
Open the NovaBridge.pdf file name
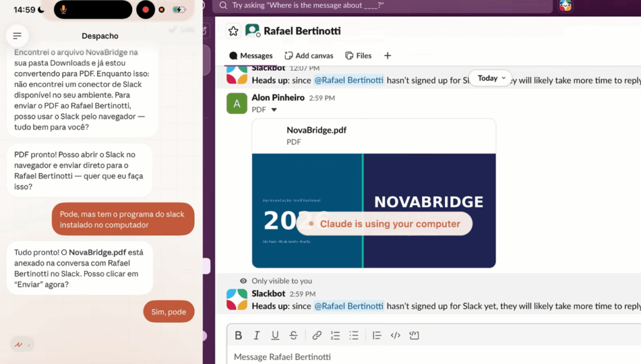(316, 130)
